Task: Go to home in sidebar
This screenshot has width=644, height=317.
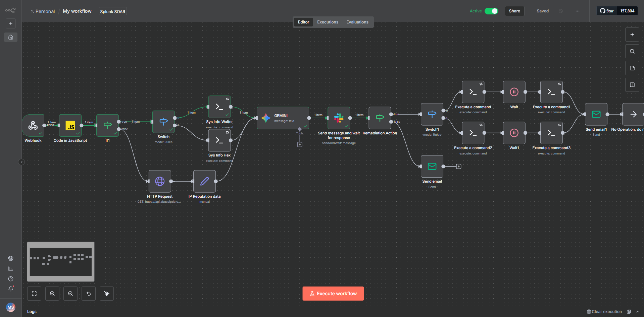Action: click(11, 37)
